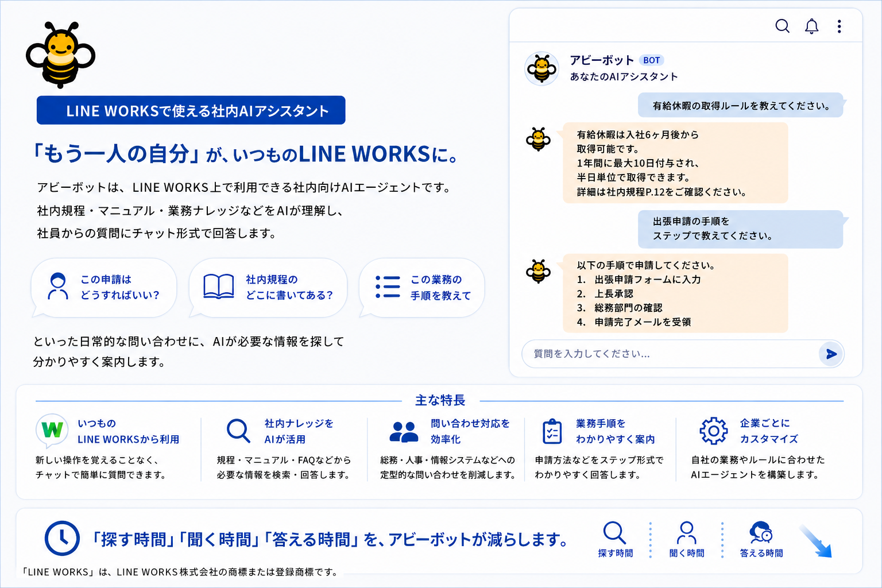Click the search icon in the chat header
Viewport: 882px width, 588px height.
coord(782,26)
